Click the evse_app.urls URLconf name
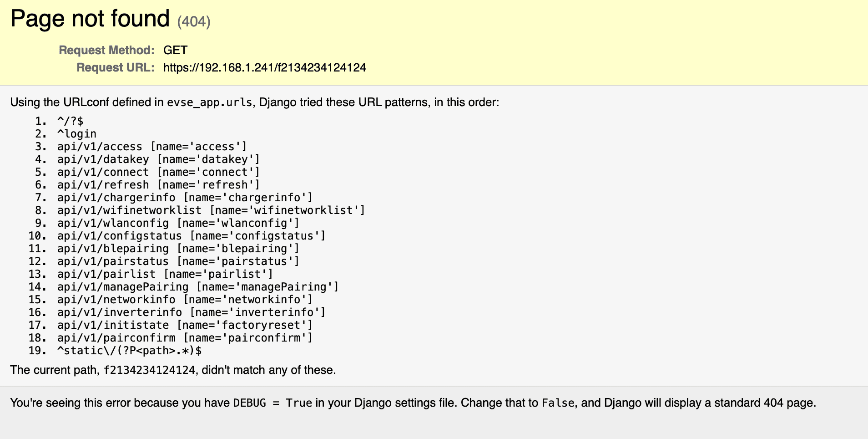Image resolution: width=868 pixels, height=439 pixels. [209, 102]
